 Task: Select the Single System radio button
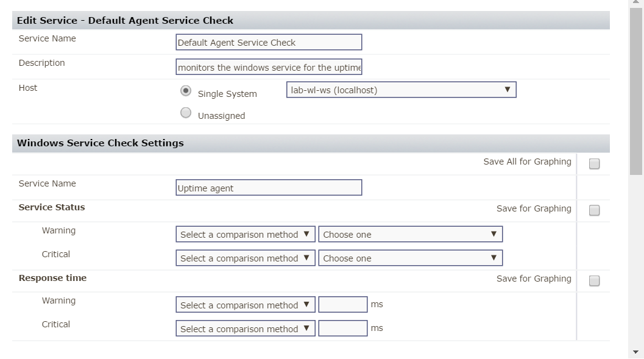[x=186, y=91]
